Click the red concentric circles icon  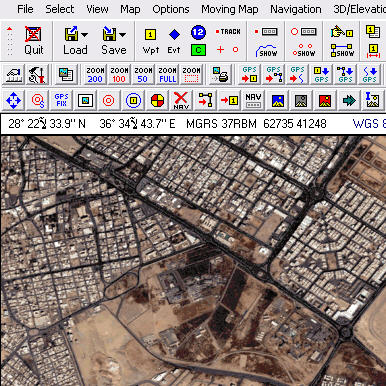coord(109,100)
